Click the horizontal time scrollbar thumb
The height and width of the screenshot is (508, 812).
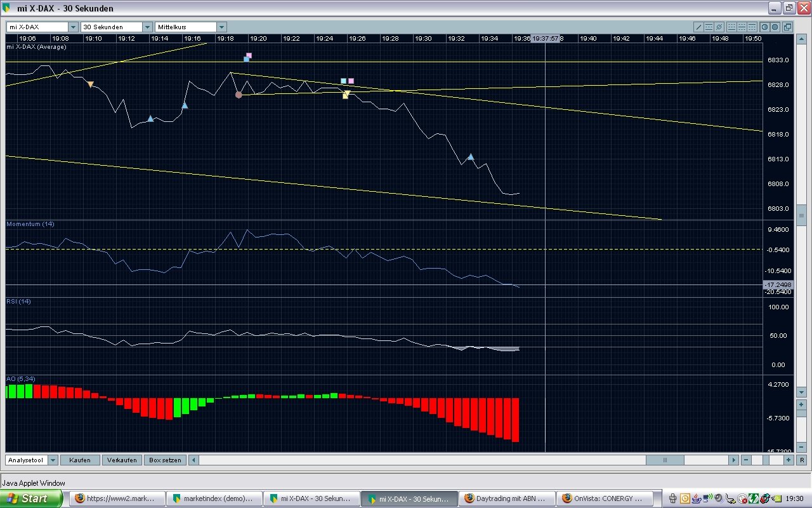[x=665, y=460]
